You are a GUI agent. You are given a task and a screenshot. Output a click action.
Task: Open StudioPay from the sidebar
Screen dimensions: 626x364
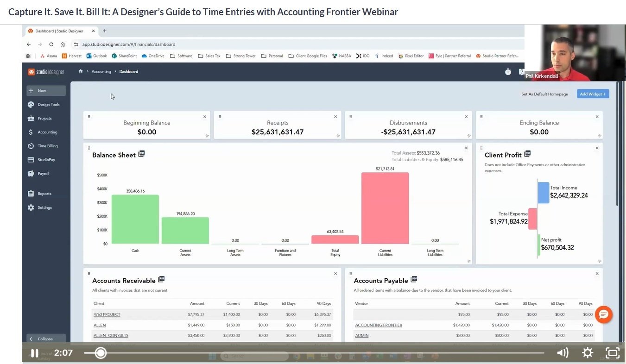point(46,160)
